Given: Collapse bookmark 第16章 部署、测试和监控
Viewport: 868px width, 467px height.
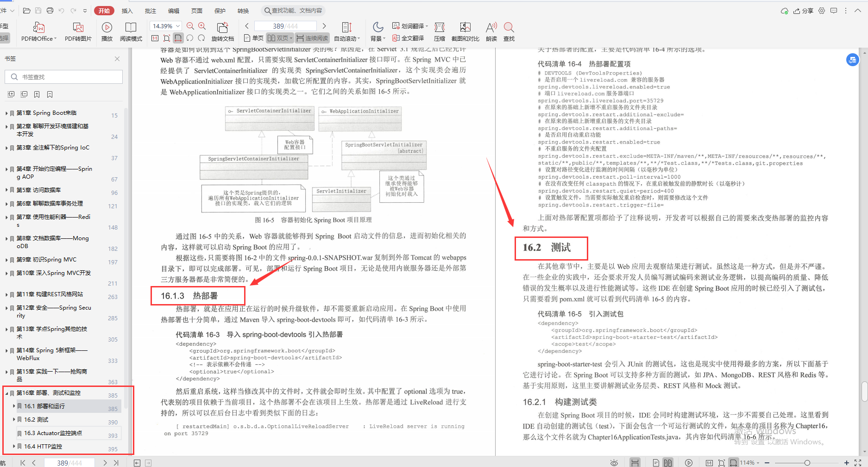Looking at the screenshot, I should coord(6,393).
